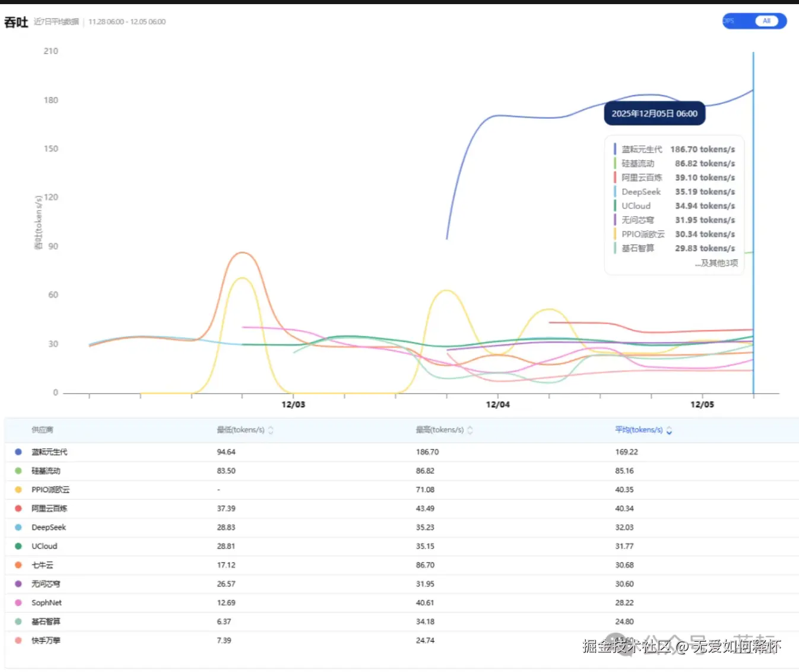This screenshot has width=799, height=672.
Task: Click the salmon dot for 快手万擎
Action: 18,641
